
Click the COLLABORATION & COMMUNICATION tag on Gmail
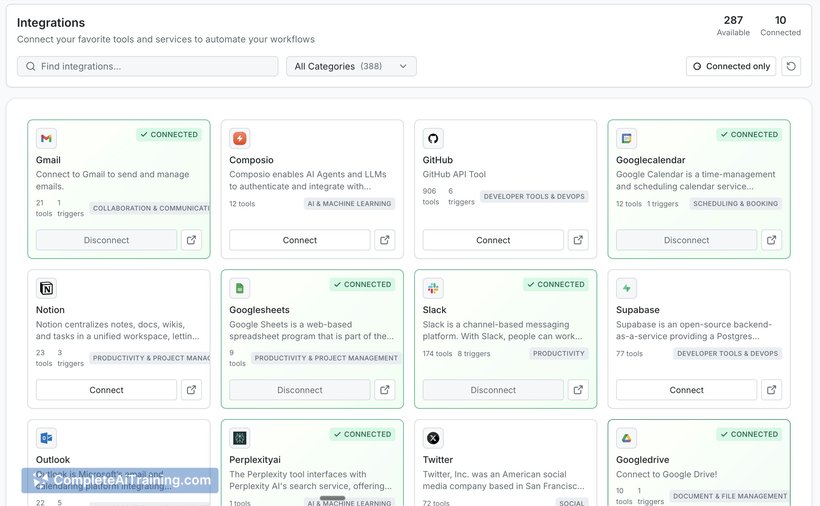point(150,208)
